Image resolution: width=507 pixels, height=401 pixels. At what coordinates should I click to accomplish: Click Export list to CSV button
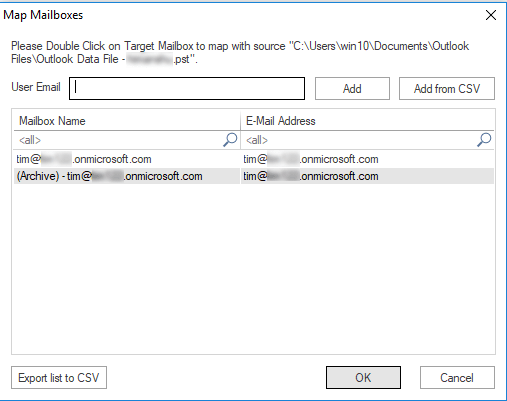click(59, 377)
